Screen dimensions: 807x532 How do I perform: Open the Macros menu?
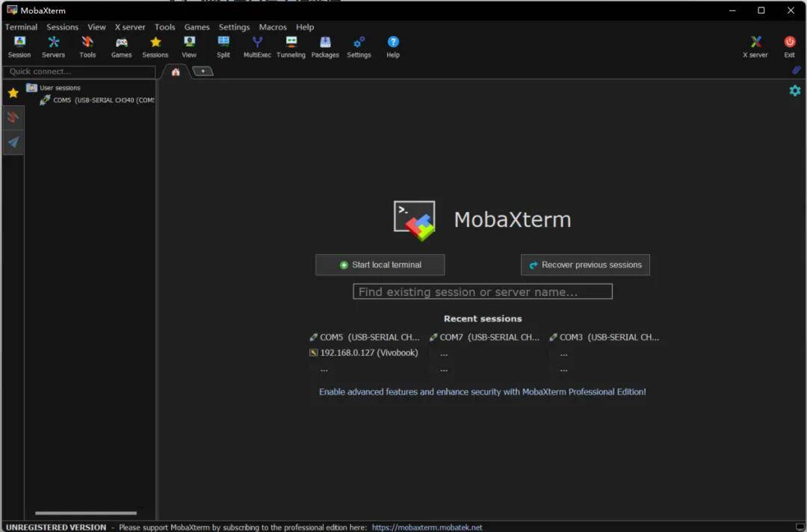272,27
